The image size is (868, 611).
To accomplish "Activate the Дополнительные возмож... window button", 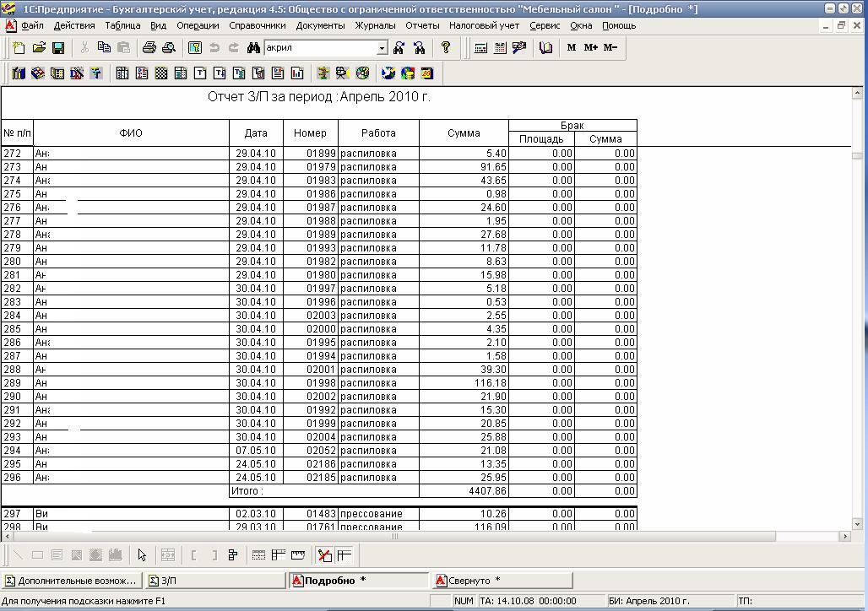I will click(72, 580).
